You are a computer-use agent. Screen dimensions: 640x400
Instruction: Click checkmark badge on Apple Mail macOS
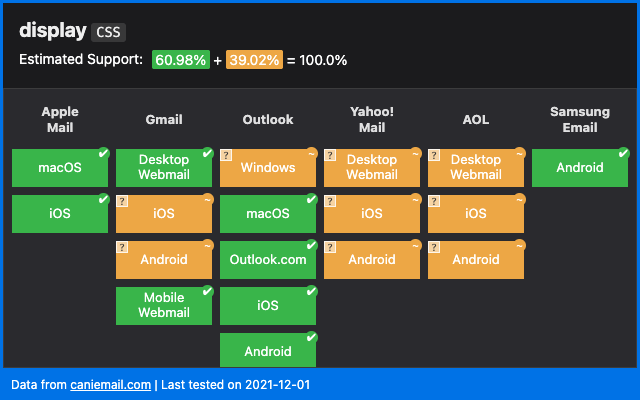click(x=104, y=153)
